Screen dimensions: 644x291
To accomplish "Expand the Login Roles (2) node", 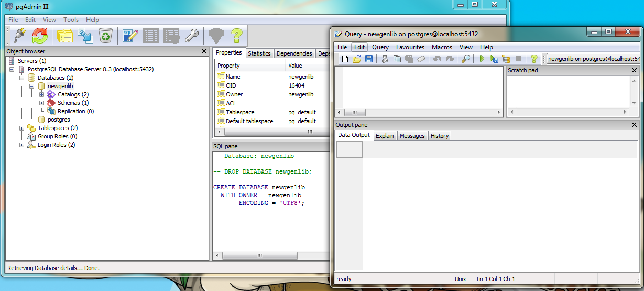I will coord(22,145).
